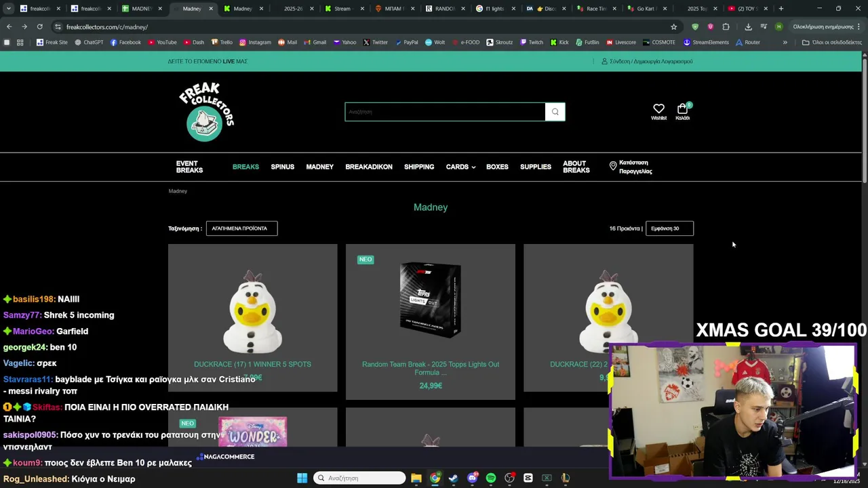Open the ABOUT BREAKS menu item

(576, 167)
